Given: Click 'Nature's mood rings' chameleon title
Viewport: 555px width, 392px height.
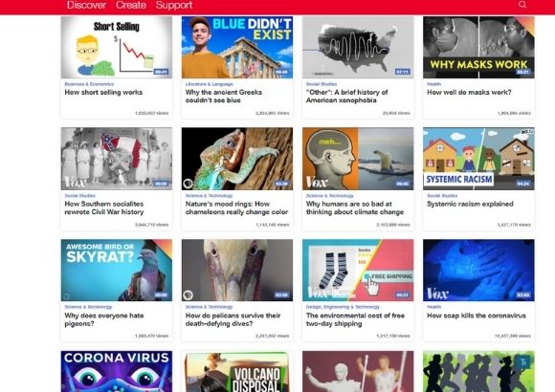Looking at the screenshot, I should (236, 208).
